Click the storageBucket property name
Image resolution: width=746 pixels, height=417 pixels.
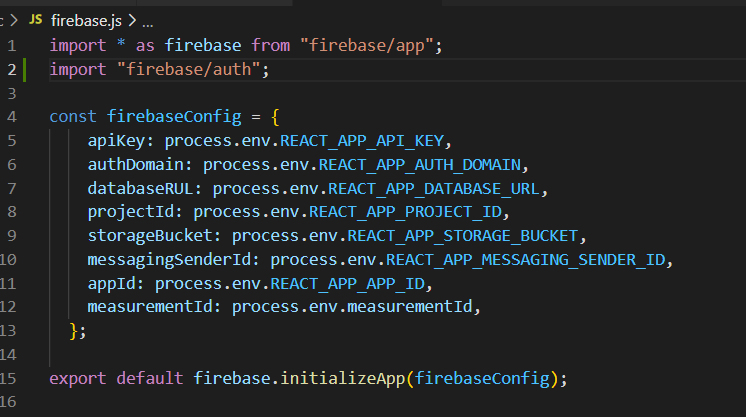tap(150, 236)
